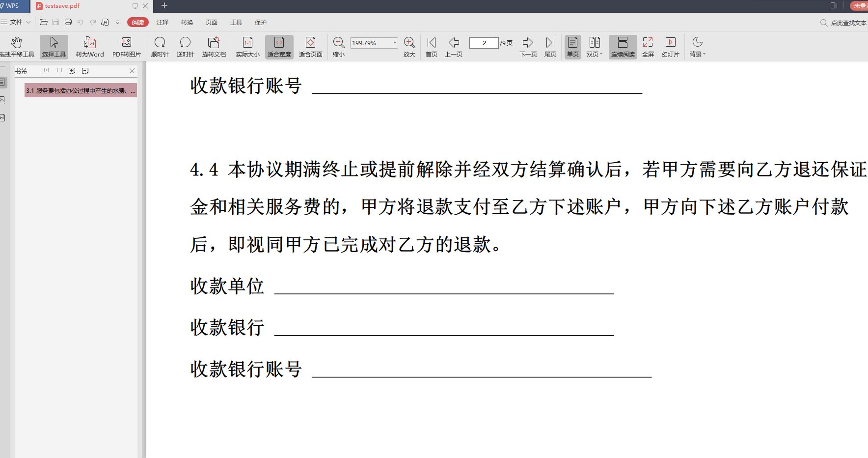This screenshot has width=868, height=458.
Task: Click the thumbnails sidebar icon
Action: tap(2, 100)
